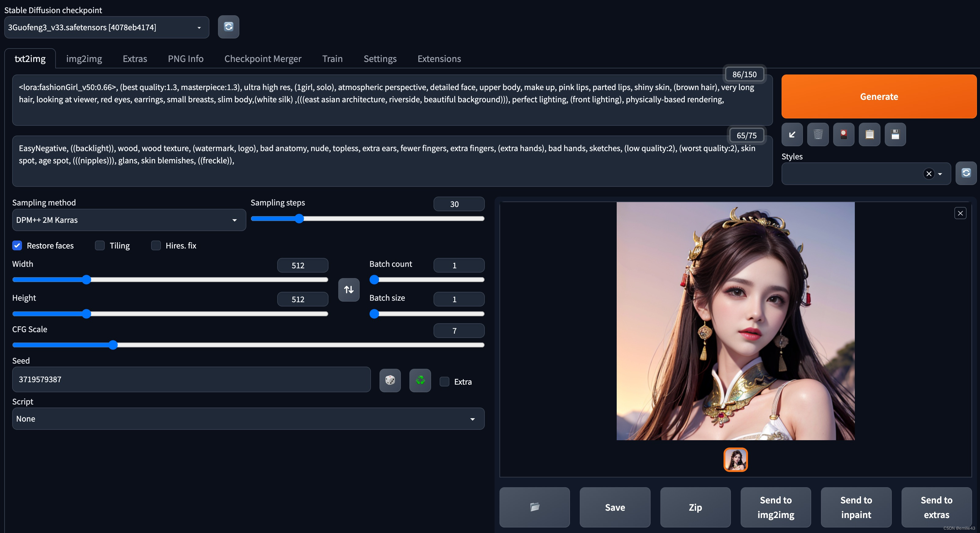Click the arrow icon to read last generation parameters
The width and height of the screenshot is (980, 533).
792,134
